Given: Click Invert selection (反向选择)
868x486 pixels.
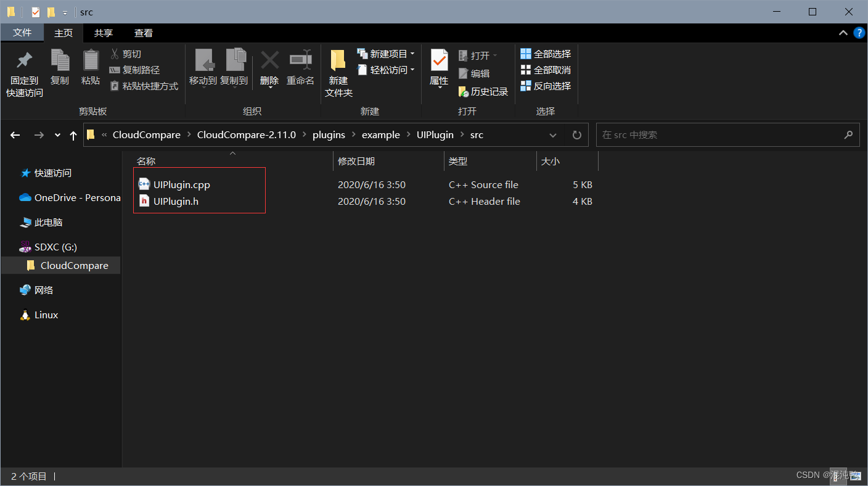Looking at the screenshot, I should click(x=546, y=86).
